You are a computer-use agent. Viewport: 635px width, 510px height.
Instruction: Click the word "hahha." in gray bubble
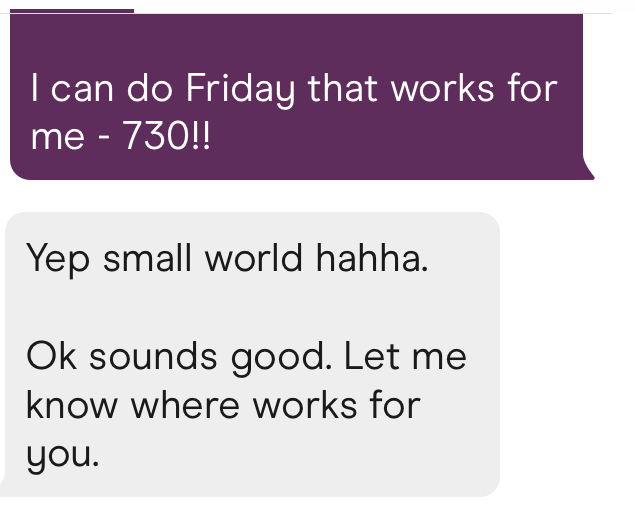371,259
